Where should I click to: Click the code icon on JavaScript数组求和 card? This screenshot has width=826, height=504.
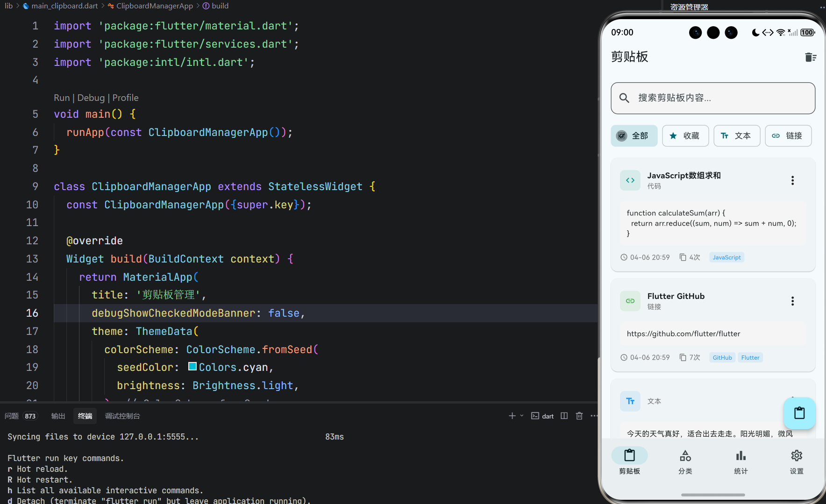coord(630,180)
